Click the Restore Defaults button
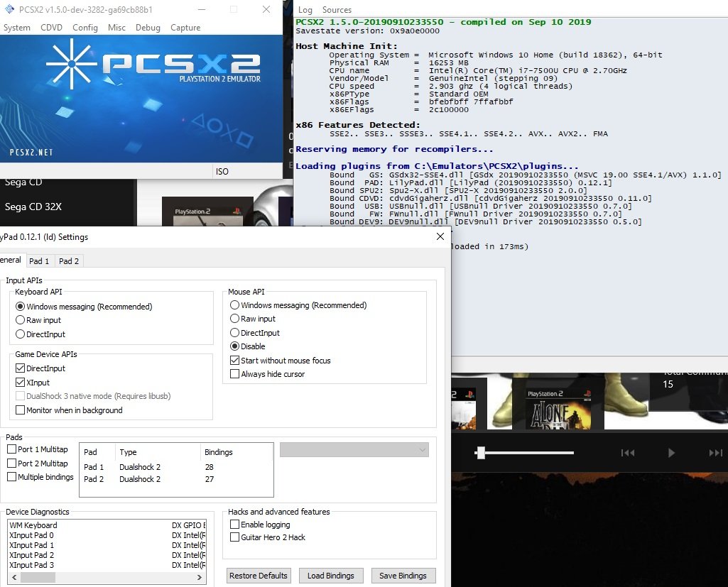This screenshot has width=728, height=587. pos(259,576)
